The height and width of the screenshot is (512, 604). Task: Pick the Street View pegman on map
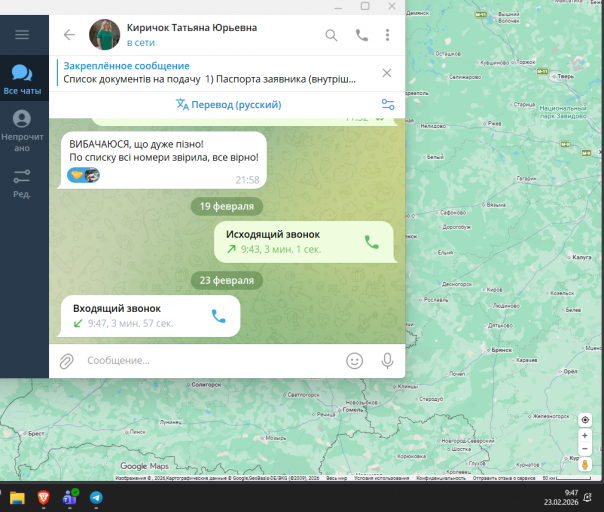point(585,465)
